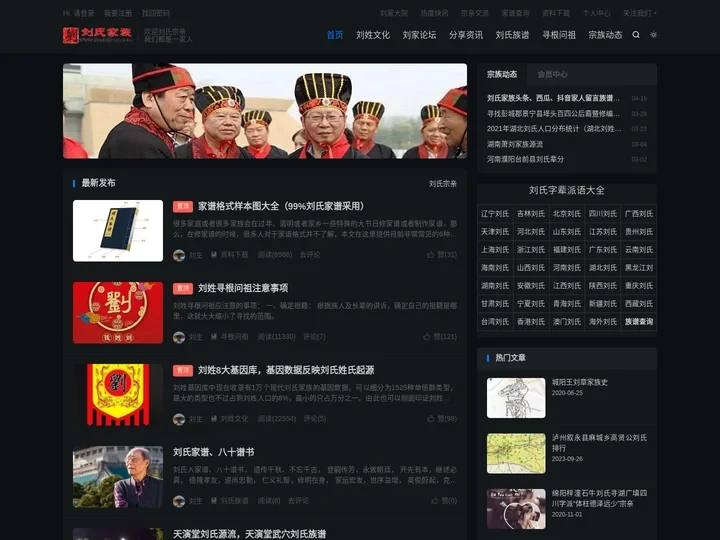Click the 刘氏家族 site logo
Screen dimensions: 720x540
tap(97, 35)
